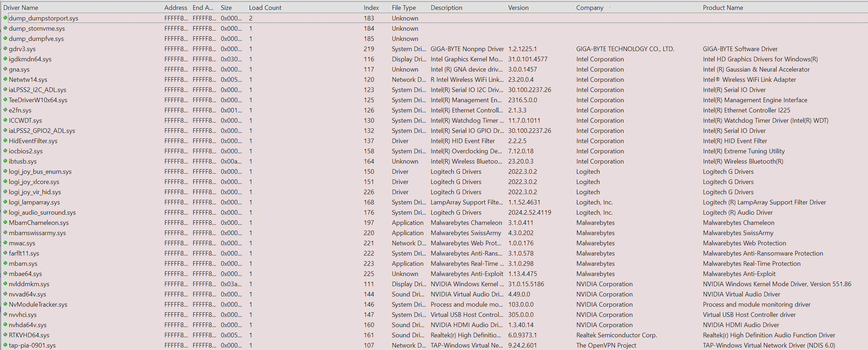Click the Index column header
The width and height of the screenshot is (868, 350).
click(x=371, y=7)
